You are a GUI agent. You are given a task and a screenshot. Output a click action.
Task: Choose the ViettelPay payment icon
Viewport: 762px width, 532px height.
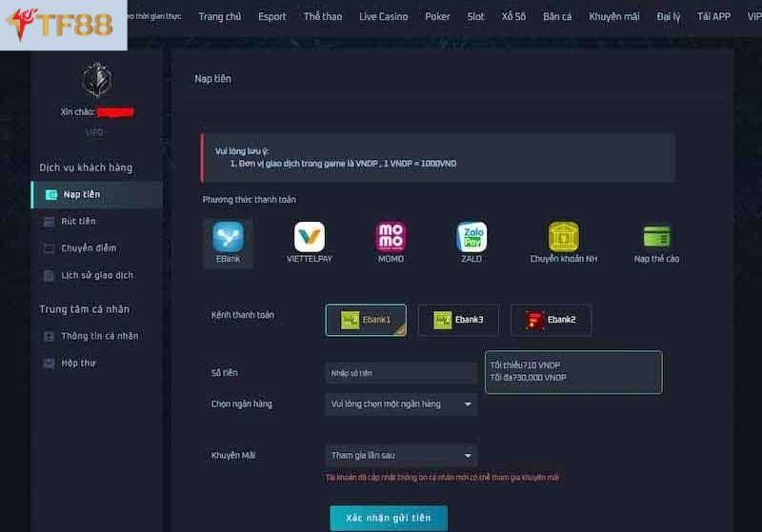point(309,236)
